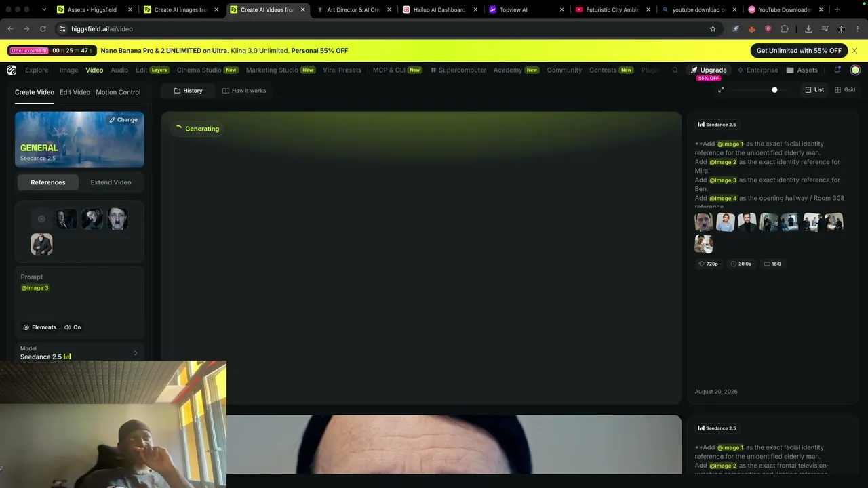868x488 pixels.
Task: View site information icon in address bar
Action: (x=62, y=29)
